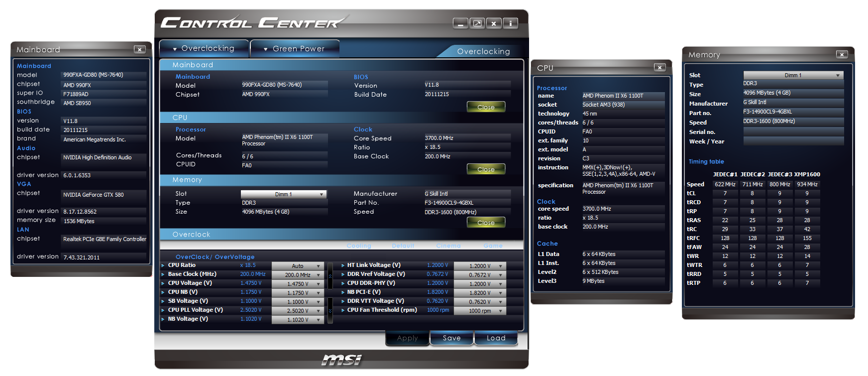Click the double down-chevron scroll icon

330,311
